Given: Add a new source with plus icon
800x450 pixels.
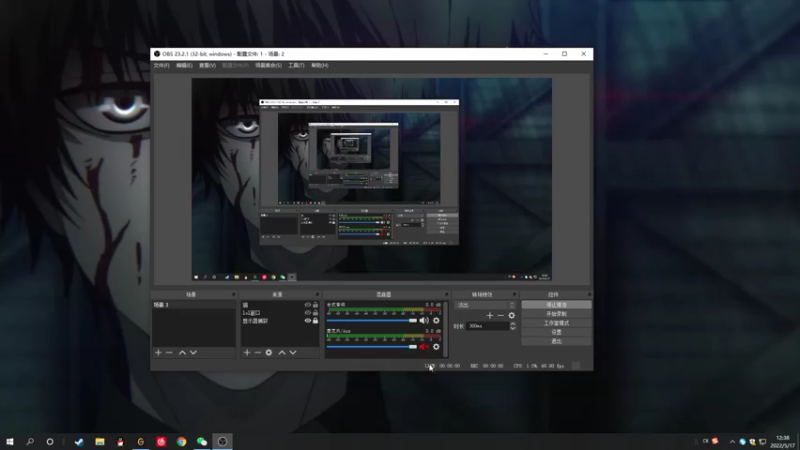Looking at the screenshot, I should [246, 352].
